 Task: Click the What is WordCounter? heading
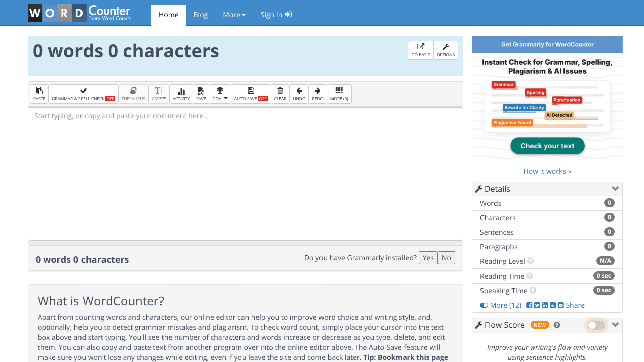pos(101,301)
